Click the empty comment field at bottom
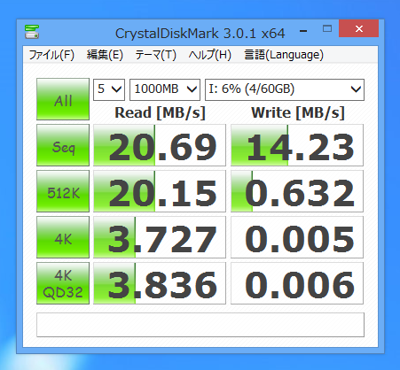This screenshot has height=370, width=400. click(x=200, y=325)
